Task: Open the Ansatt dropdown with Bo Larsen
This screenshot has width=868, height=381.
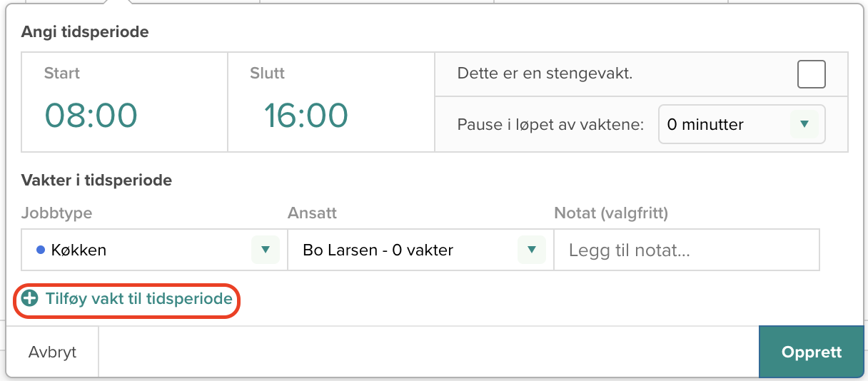Action: (420, 250)
